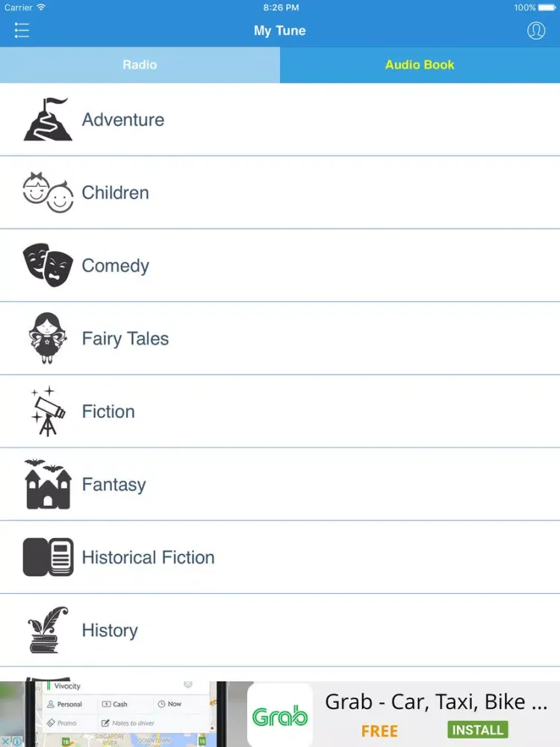Viewport: 560px width, 747px height.
Task: Tap the Comedy theater masks icon
Action: point(48,265)
